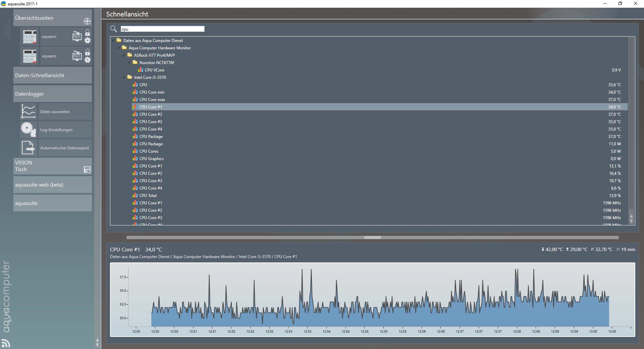
Task: Click the sensor tree vertical scrollbar
Action: tap(632, 123)
